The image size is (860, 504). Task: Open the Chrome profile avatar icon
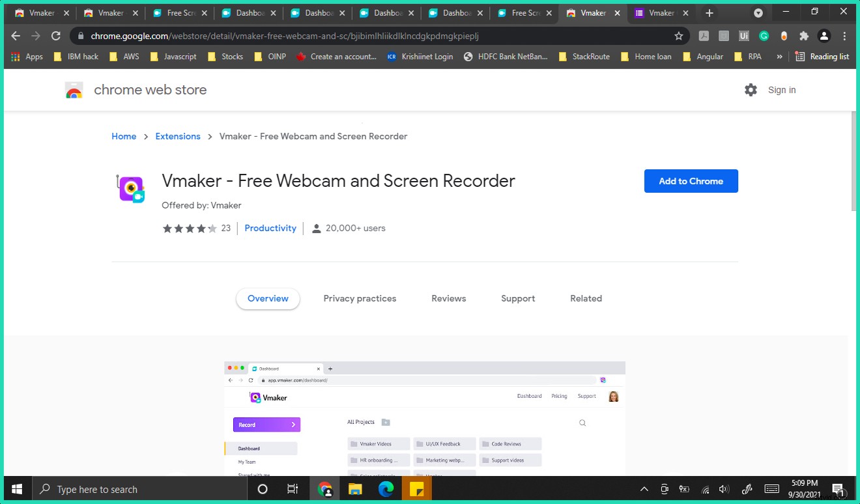tap(824, 36)
